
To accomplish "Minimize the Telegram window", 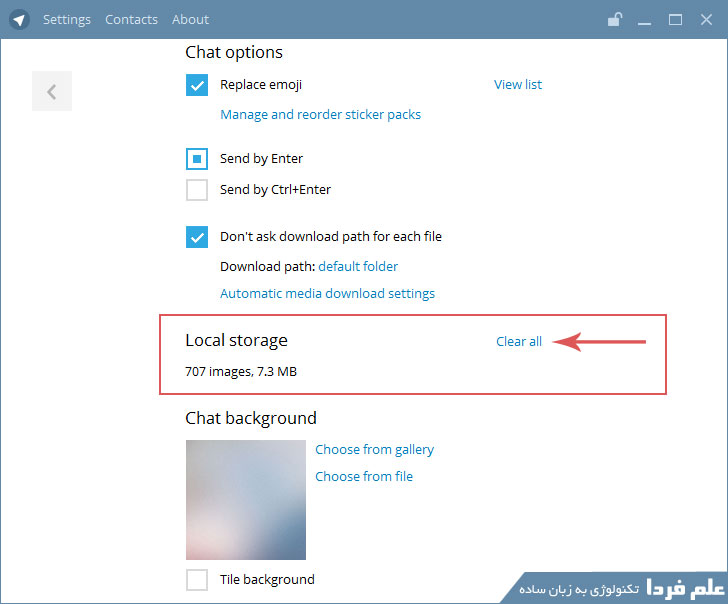I will [646, 19].
